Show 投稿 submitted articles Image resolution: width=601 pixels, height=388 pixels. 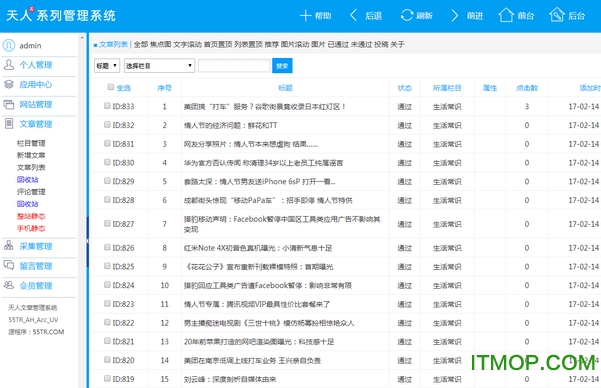pyautogui.click(x=381, y=44)
